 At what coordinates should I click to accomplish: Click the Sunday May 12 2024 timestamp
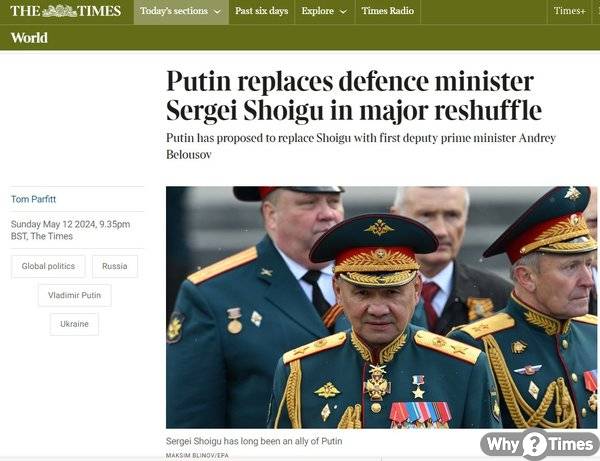70,230
